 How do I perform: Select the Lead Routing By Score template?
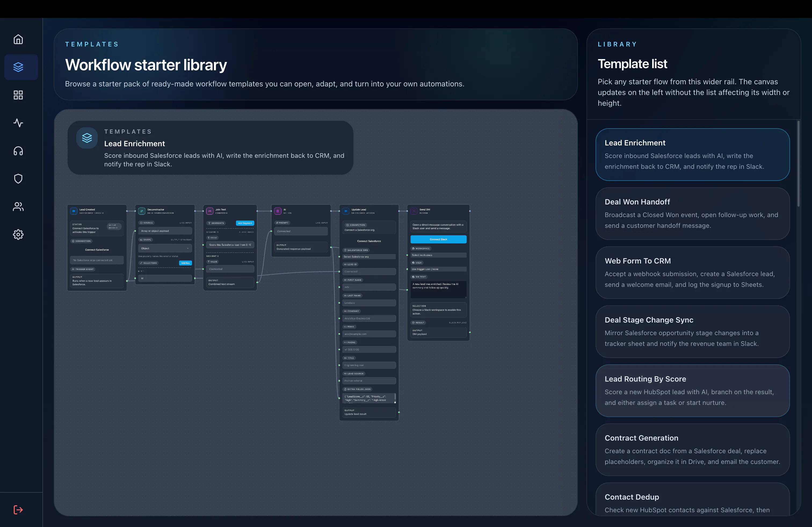pyautogui.click(x=692, y=391)
